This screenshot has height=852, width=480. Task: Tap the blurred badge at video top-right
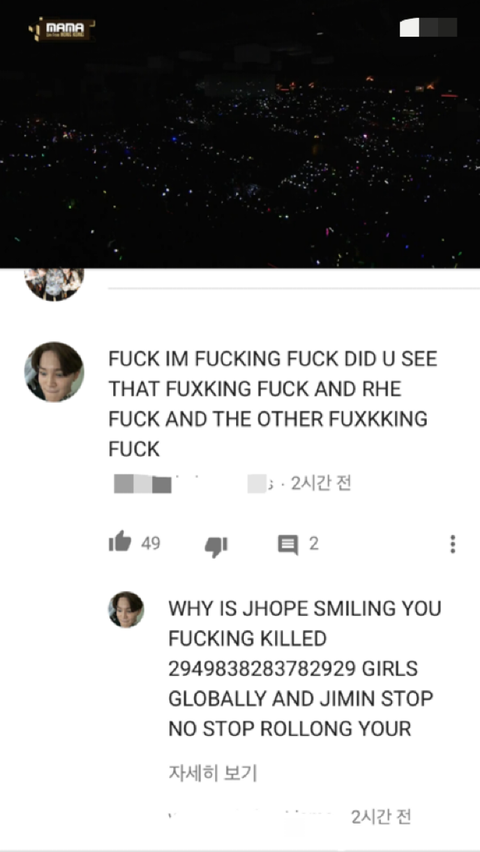point(428,27)
